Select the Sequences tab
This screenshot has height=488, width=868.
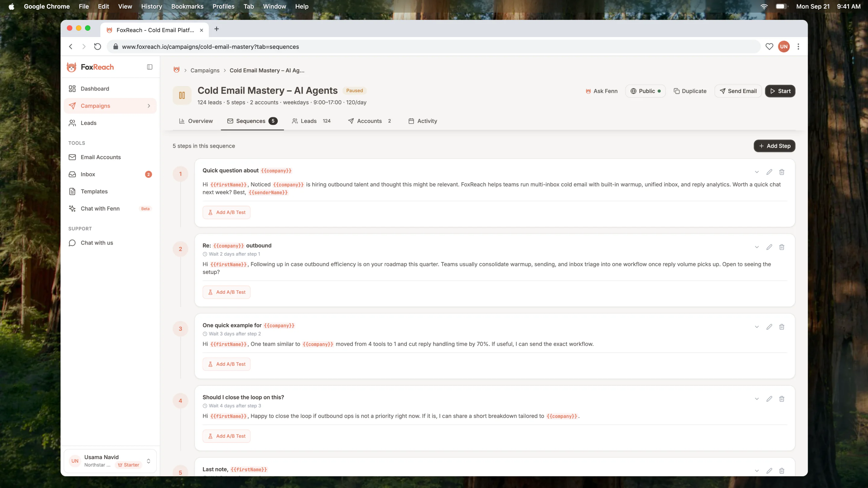252,121
